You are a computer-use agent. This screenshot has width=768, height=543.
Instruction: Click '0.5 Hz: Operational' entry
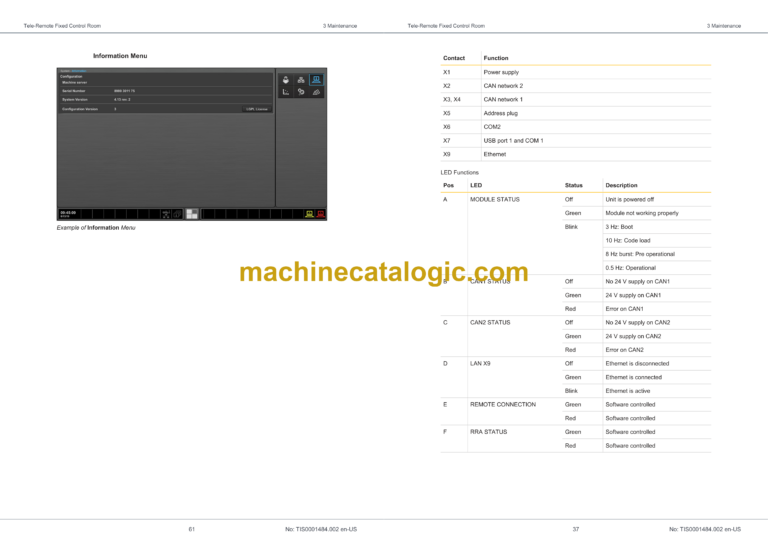(630, 268)
